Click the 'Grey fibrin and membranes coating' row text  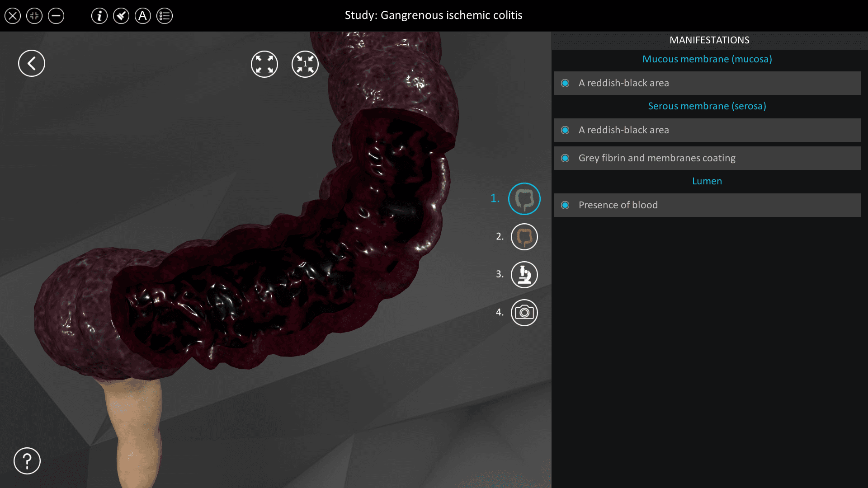pos(657,158)
